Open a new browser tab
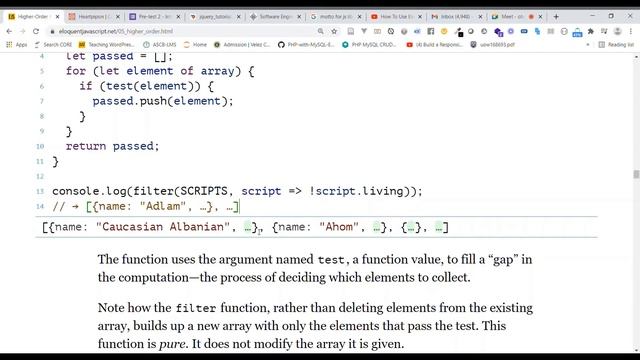 coord(556,17)
